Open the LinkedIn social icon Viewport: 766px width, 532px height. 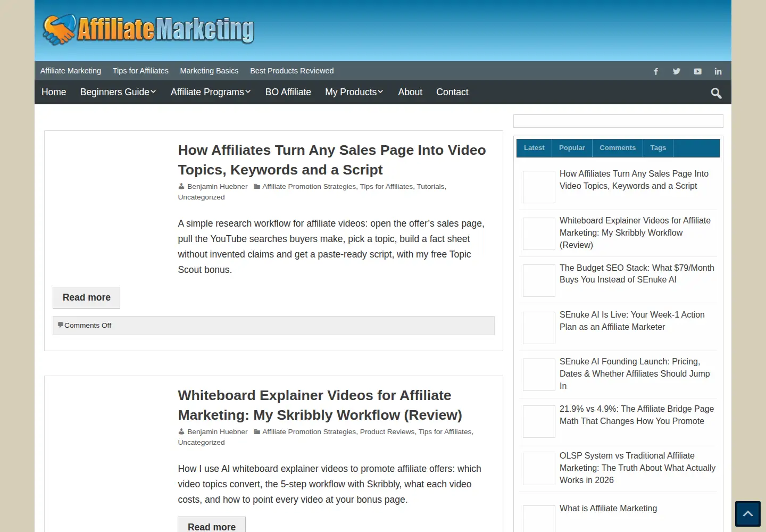click(718, 71)
